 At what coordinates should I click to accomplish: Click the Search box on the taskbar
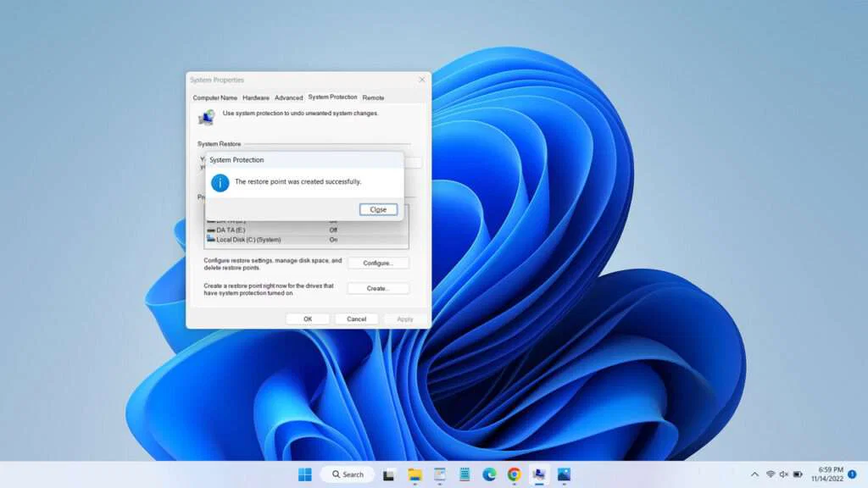coord(348,474)
